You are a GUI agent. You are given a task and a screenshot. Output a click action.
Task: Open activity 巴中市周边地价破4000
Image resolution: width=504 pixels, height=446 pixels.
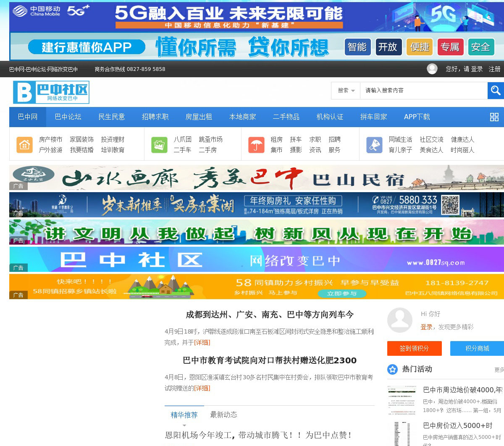point(463,390)
